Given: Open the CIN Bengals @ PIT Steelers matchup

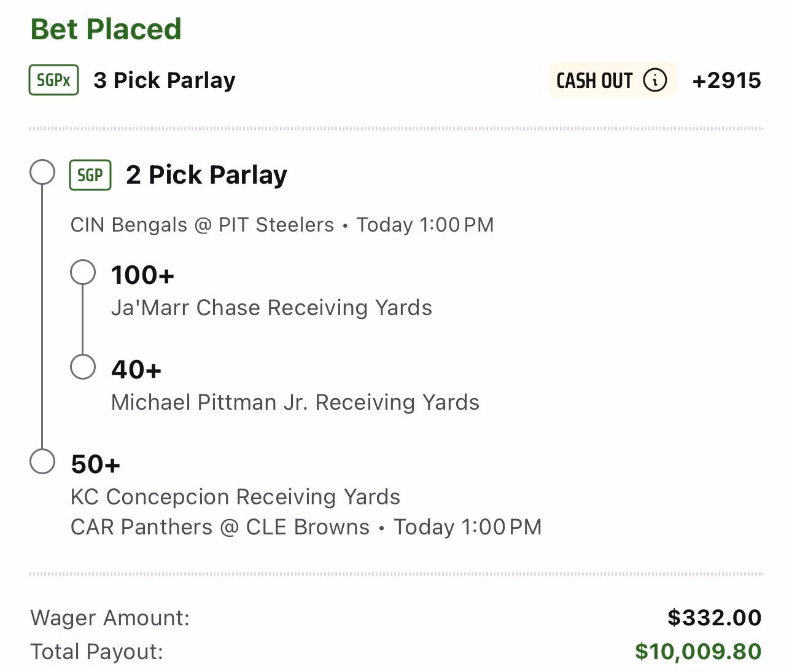Looking at the screenshot, I should tap(202, 225).
